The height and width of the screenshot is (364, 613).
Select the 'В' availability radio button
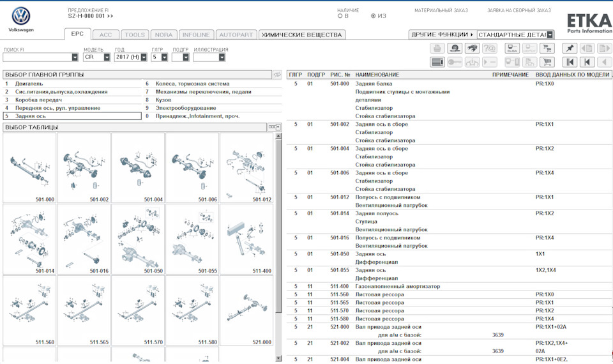pos(340,16)
